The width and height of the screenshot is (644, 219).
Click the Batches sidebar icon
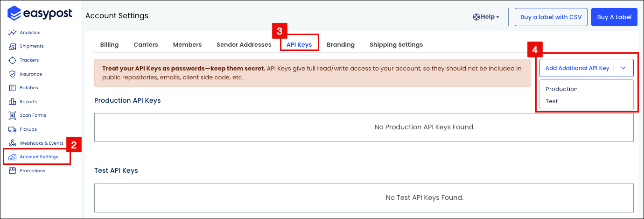tap(13, 88)
